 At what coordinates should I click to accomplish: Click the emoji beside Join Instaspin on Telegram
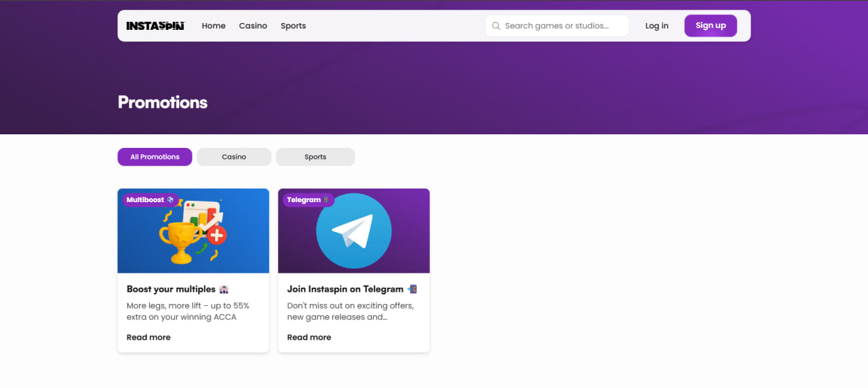click(x=412, y=290)
